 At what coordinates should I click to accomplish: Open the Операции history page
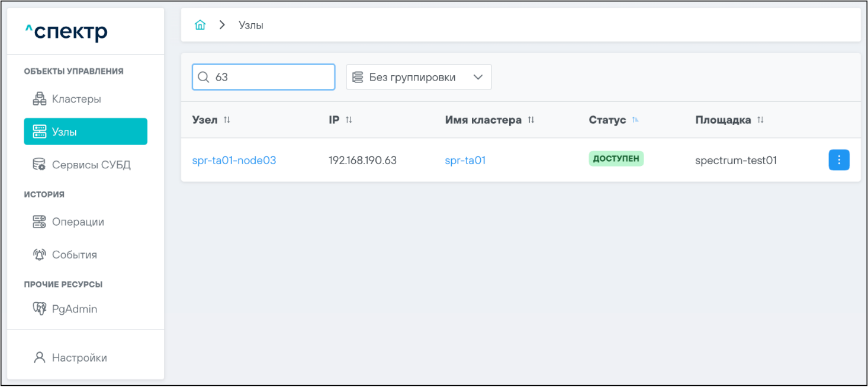click(78, 222)
